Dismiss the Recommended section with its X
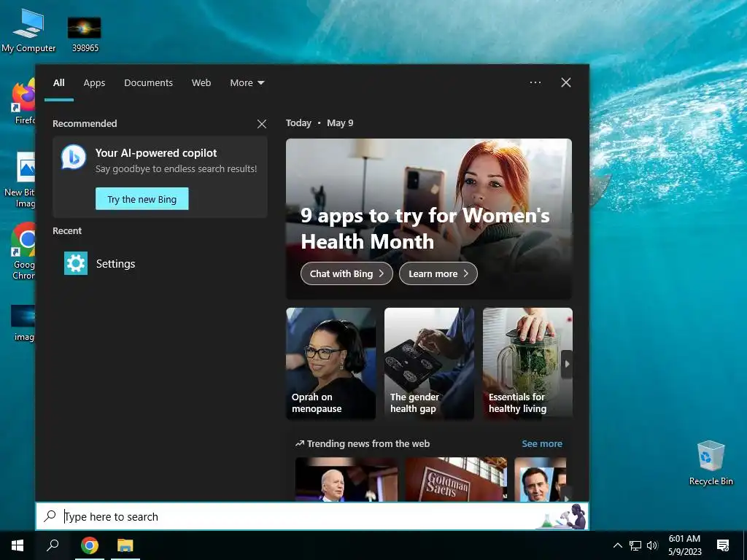 262,124
